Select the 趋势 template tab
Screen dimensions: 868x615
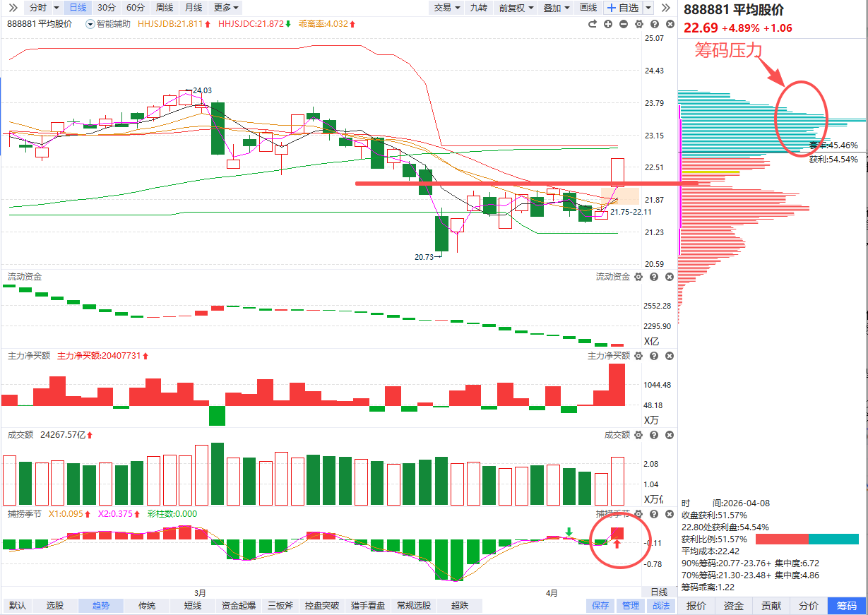pyautogui.click(x=100, y=606)
